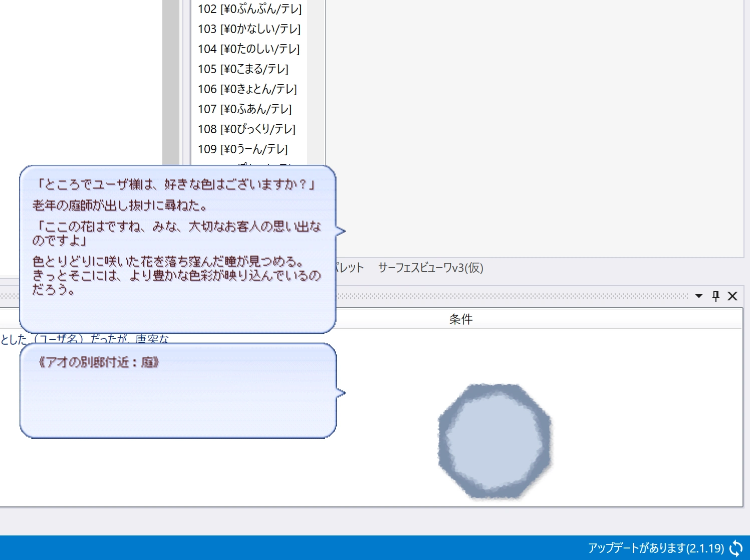
Task: Select list item 109 うーん/テレ
Action: pos(242,149)
